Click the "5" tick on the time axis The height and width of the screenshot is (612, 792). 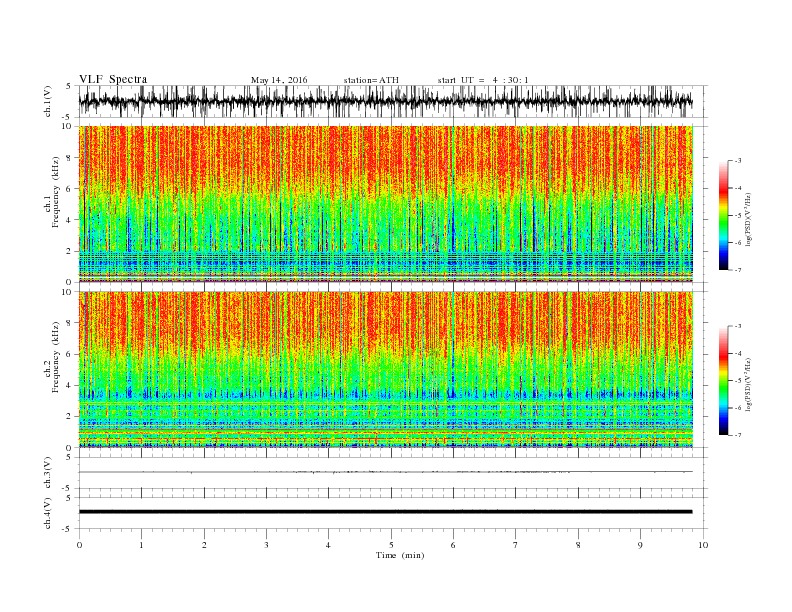pyautogui.click(x=391, y=545)
